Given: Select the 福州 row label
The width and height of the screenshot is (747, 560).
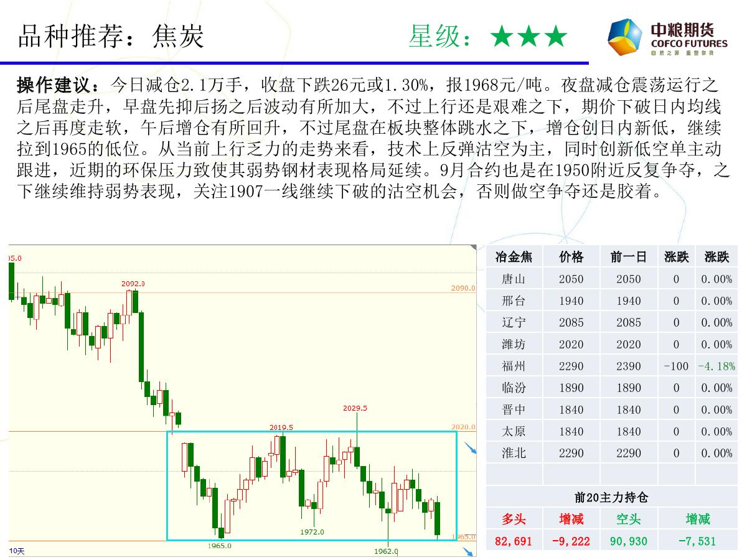Looking at the screenshot, I should (x=514, y=366).
